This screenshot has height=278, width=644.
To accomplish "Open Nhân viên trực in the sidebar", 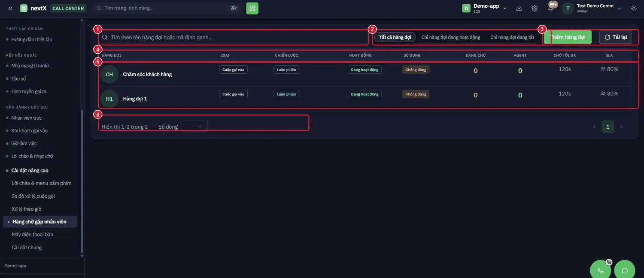I will click(27, 118).
